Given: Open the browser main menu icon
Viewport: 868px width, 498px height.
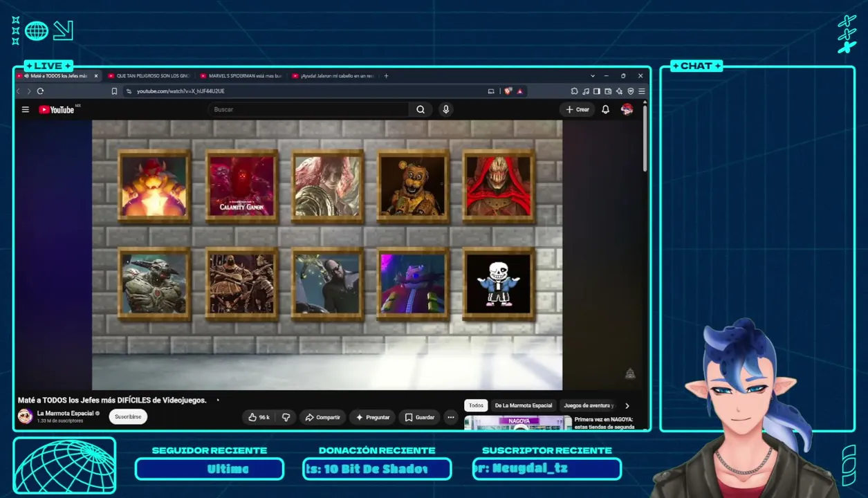Looking at the screenshot, I should (642, 91).
